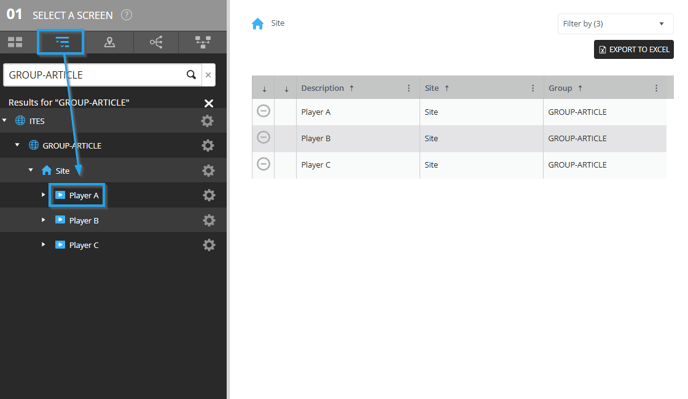Open Site column options menu
688x399 pixels.
coord(533,88)
